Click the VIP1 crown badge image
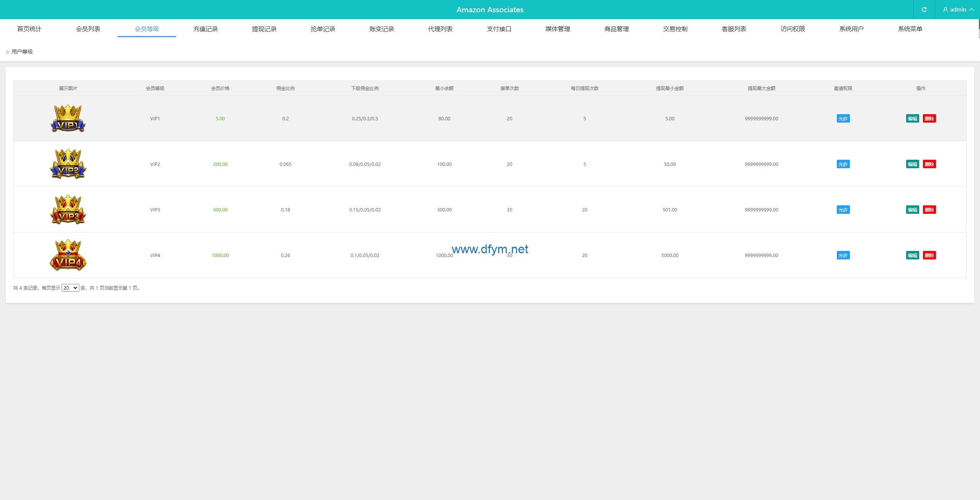This screenshot has height=500, width=980. (68, 118)
